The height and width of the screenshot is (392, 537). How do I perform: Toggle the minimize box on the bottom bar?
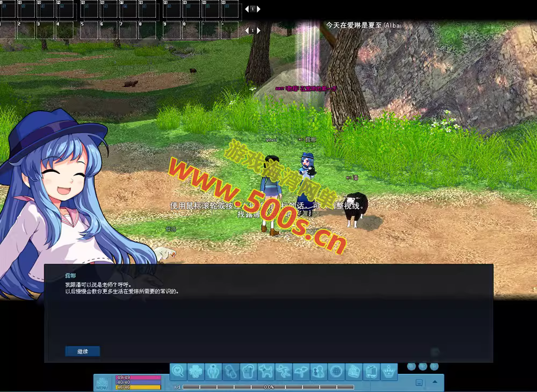coord(419,382)
